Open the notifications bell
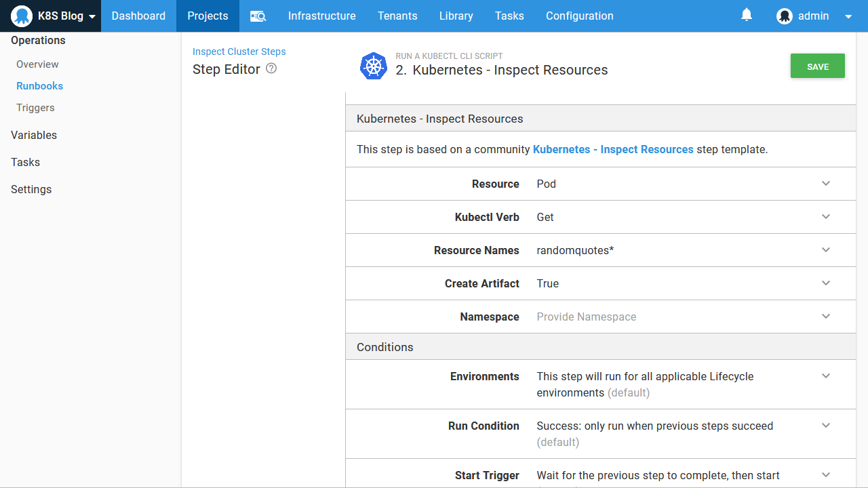The image size is (868, 488). (747, 15)
